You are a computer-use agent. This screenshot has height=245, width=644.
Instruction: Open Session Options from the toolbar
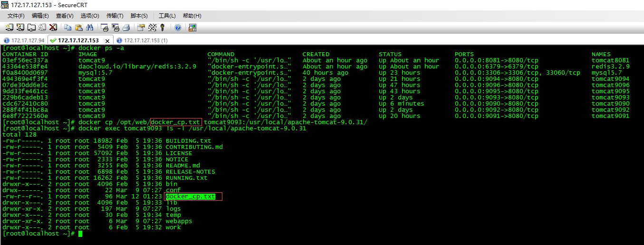(141, 28)
